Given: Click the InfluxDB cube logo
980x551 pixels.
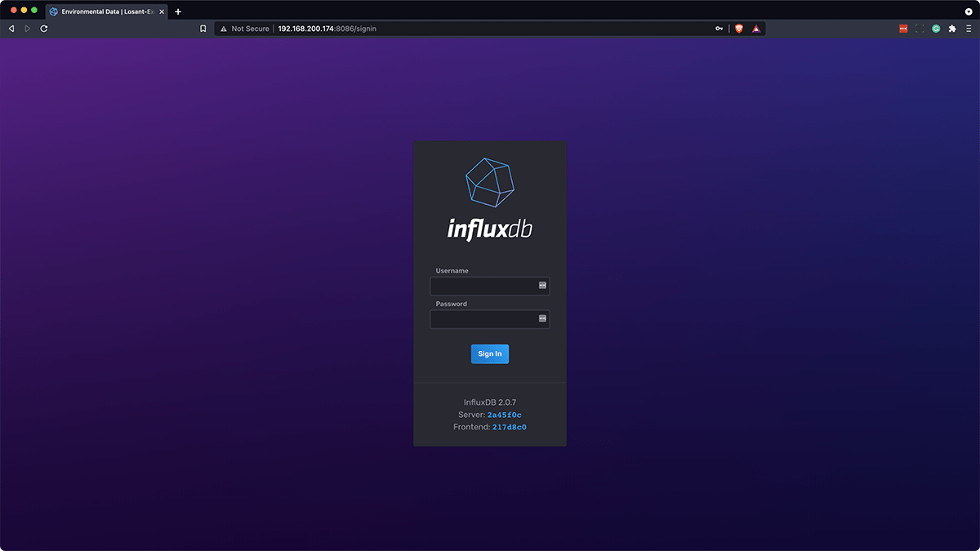Looking at the screenshot, I should pyautogui.click(x=490, y=182).
